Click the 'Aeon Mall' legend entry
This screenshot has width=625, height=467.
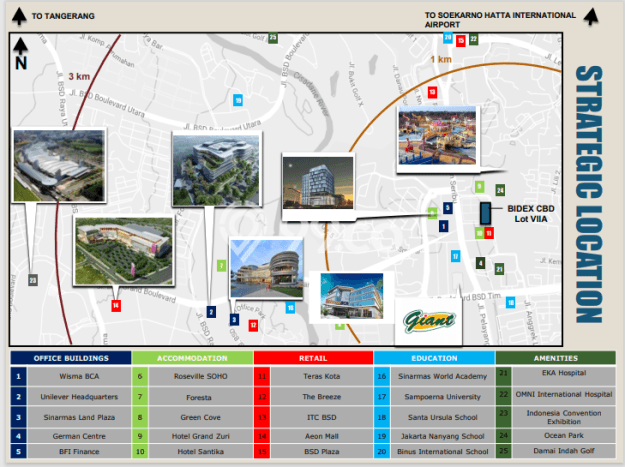(x=322, y=436)
